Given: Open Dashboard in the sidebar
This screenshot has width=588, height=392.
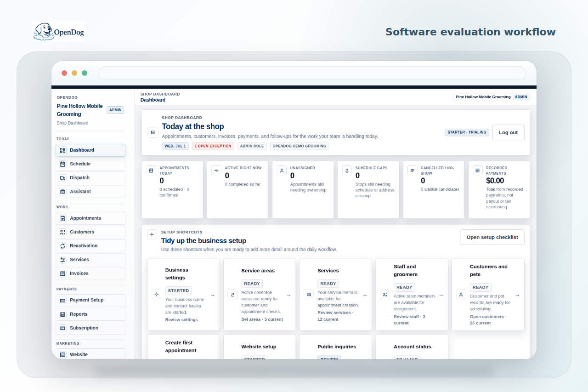Looking at the screenshot, I should [x=90, y=150].
